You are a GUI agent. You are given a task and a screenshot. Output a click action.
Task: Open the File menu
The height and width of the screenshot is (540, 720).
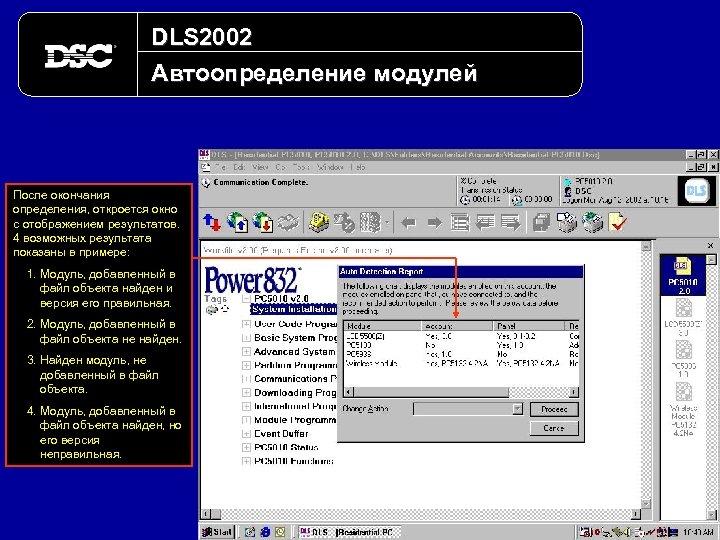click(x=220, y=168)
